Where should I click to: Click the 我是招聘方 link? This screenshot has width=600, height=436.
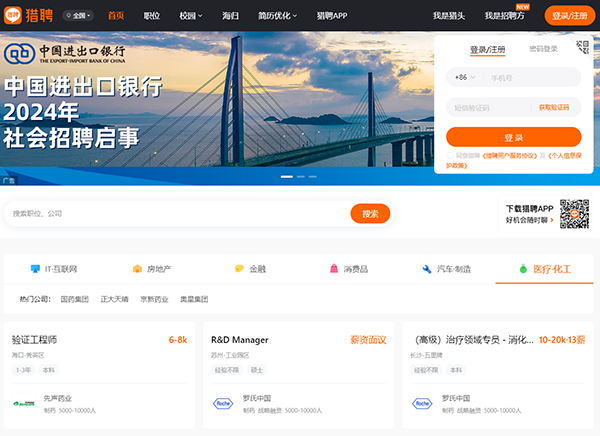click(x=505, y=16)
